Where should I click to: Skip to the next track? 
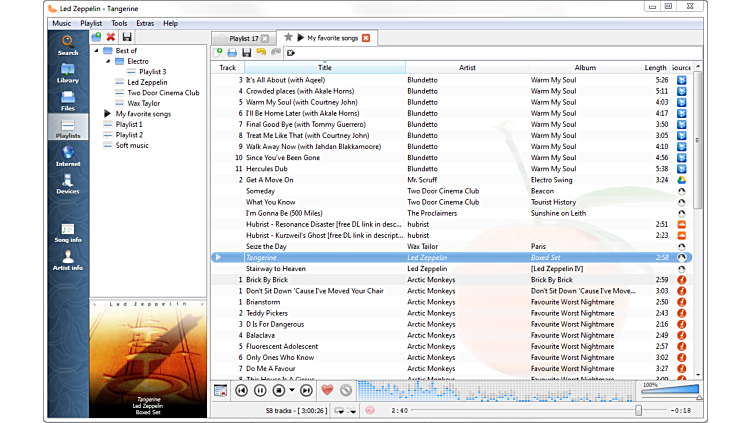306,390
